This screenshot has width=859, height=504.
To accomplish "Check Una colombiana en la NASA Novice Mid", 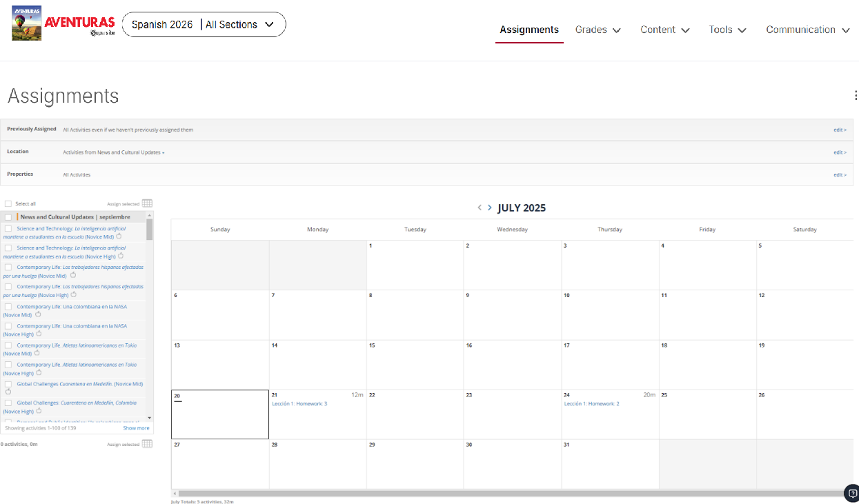I will click(x=8, y=306).
